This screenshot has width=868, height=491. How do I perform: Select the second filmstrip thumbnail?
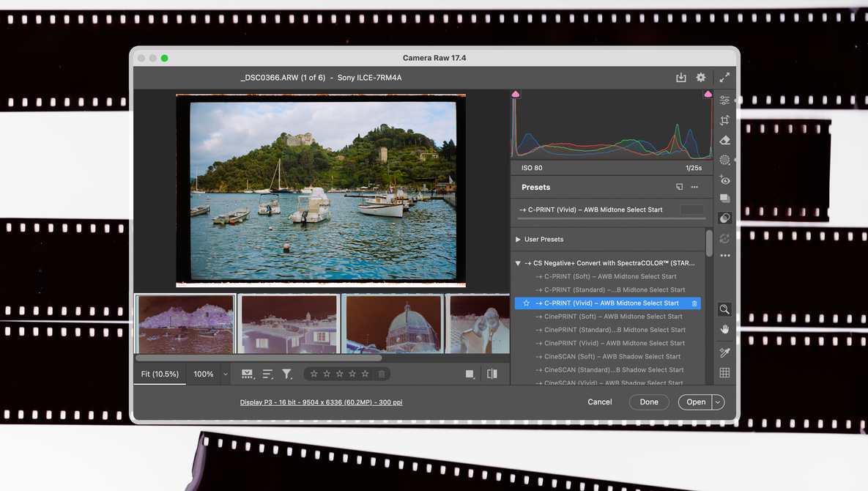click(289, 323)
